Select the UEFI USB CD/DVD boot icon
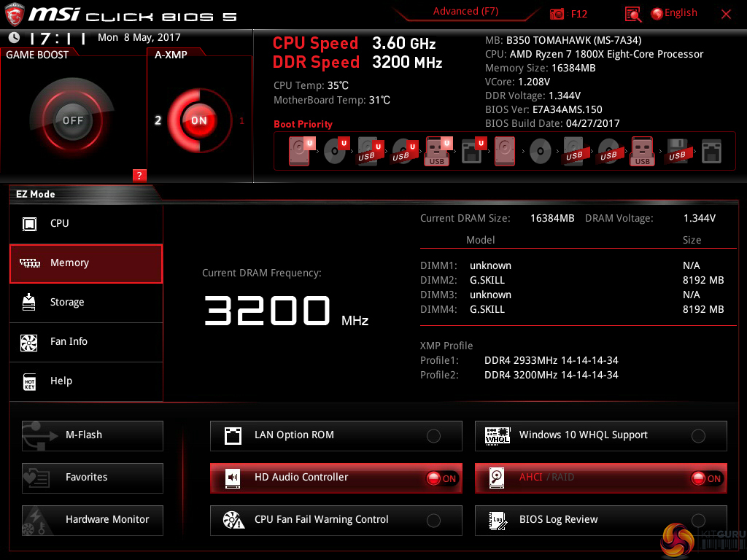 (x=405, y=152)
